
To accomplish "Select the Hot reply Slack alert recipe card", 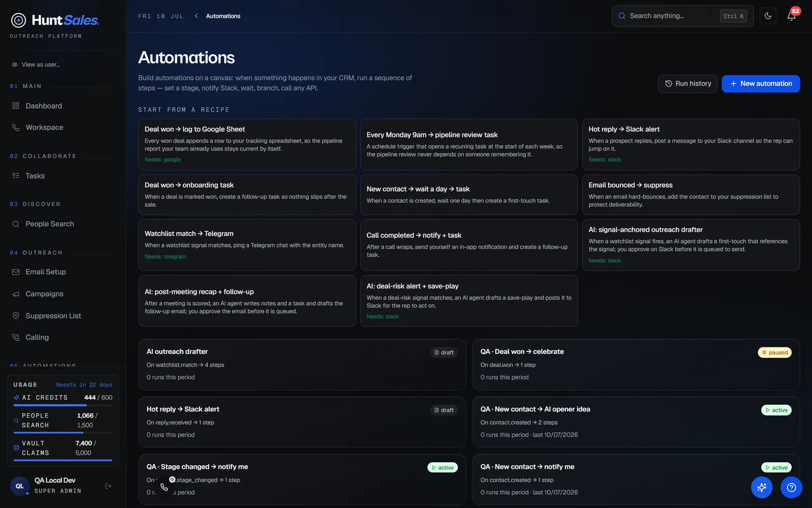I will (x=691, y=144).
